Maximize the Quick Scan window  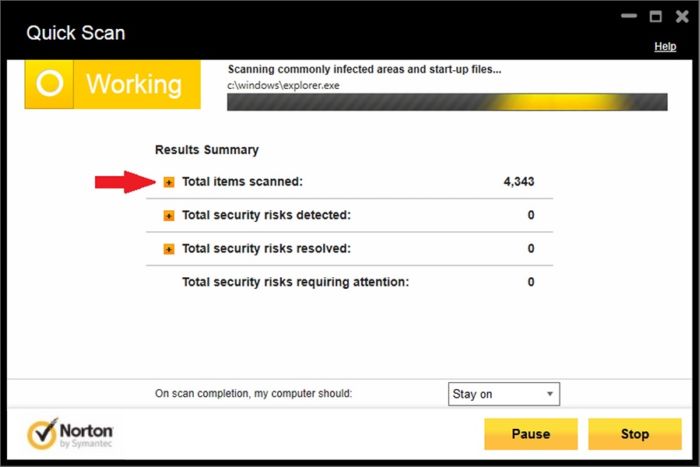click(x=655, y=17)
